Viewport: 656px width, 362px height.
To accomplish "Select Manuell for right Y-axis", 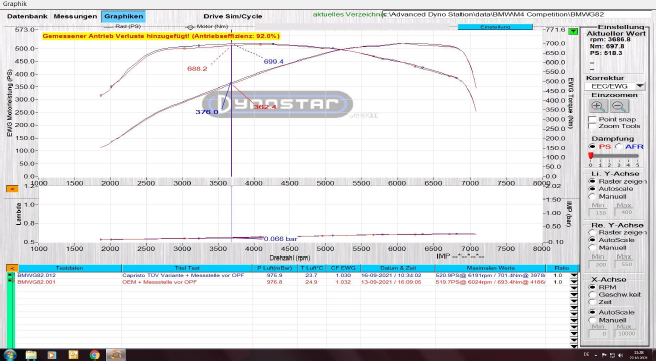I will click(592, 248).
